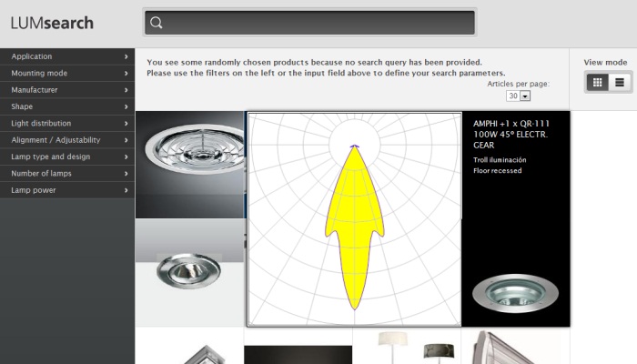Open the Shape filter menu

(67, 106)
